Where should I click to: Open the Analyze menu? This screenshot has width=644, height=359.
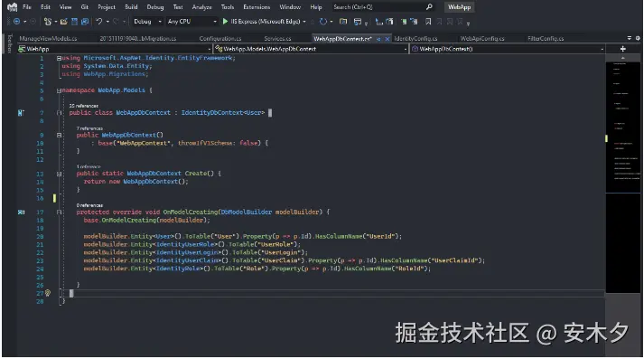(x=201, y=7)
